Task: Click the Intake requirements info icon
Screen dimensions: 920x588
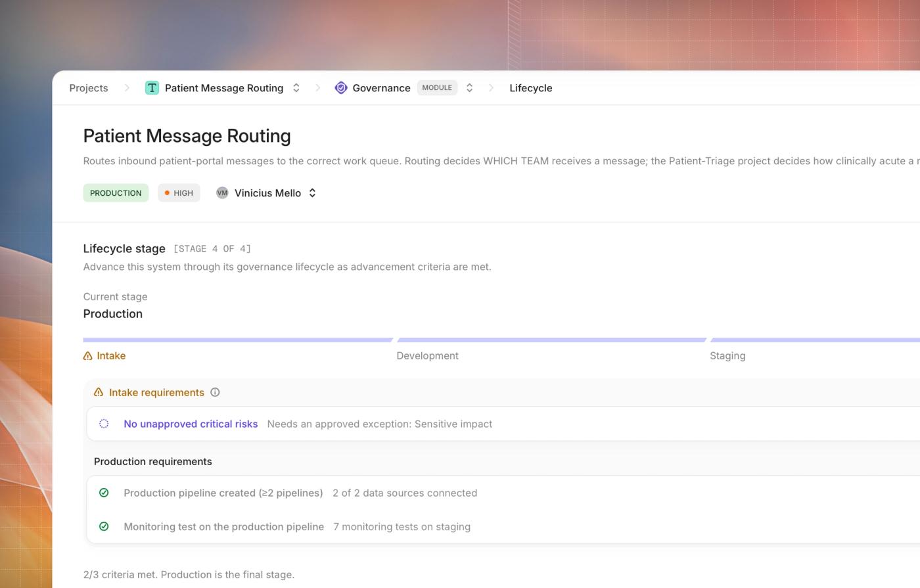Action: pos(215,392)
